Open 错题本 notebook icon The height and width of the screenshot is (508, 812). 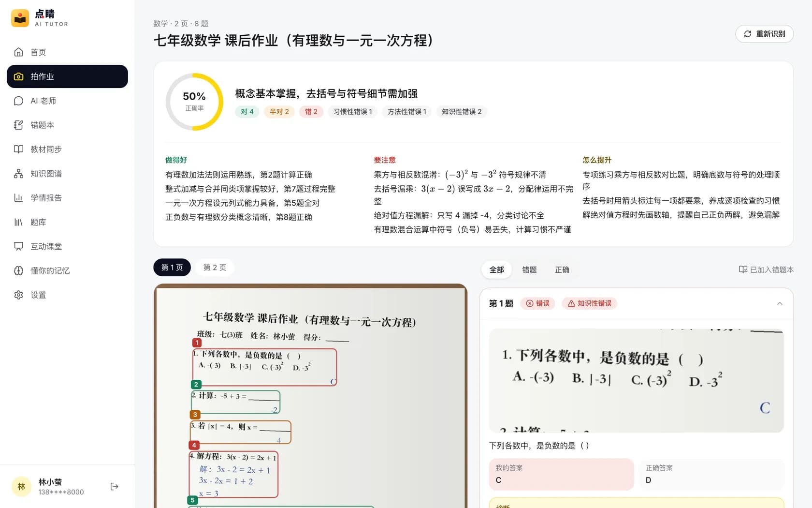(x=18, y=125)
